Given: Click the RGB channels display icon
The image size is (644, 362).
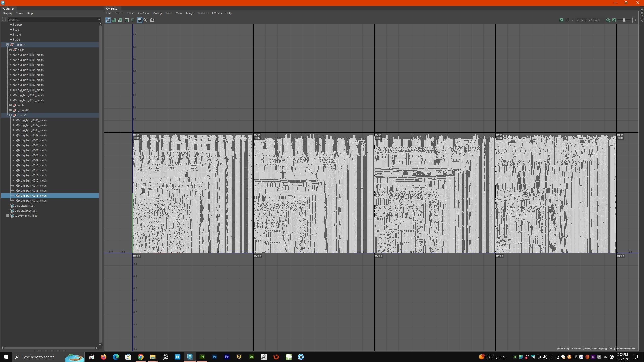Looking at the screenshot, I should point(608,20).
